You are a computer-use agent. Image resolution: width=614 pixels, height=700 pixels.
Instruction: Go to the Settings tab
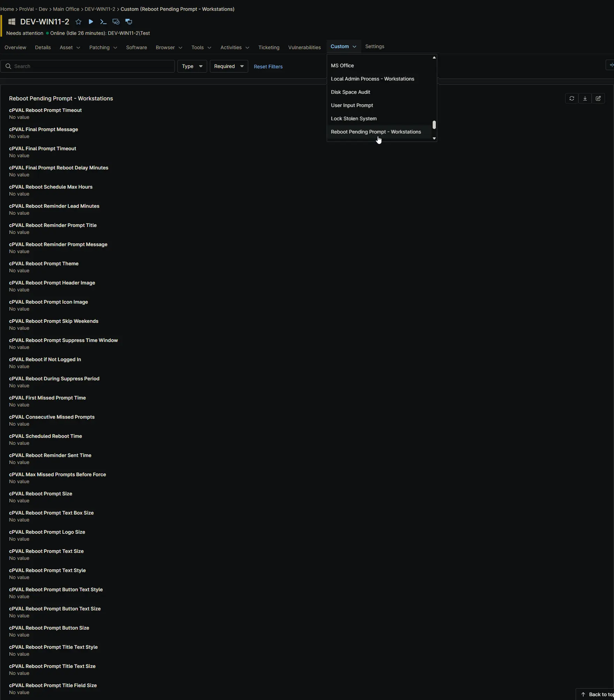(x=375, y=46)
